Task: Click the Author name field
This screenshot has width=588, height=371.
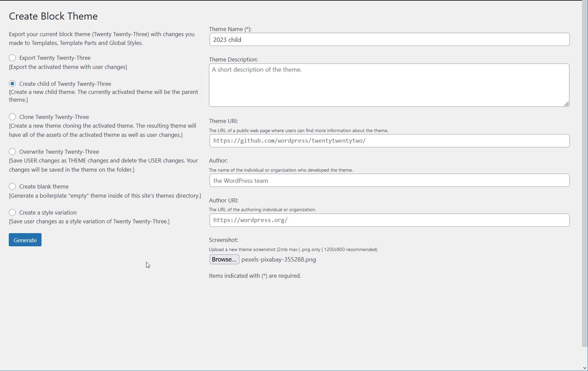Action: (x=388, y=180)
